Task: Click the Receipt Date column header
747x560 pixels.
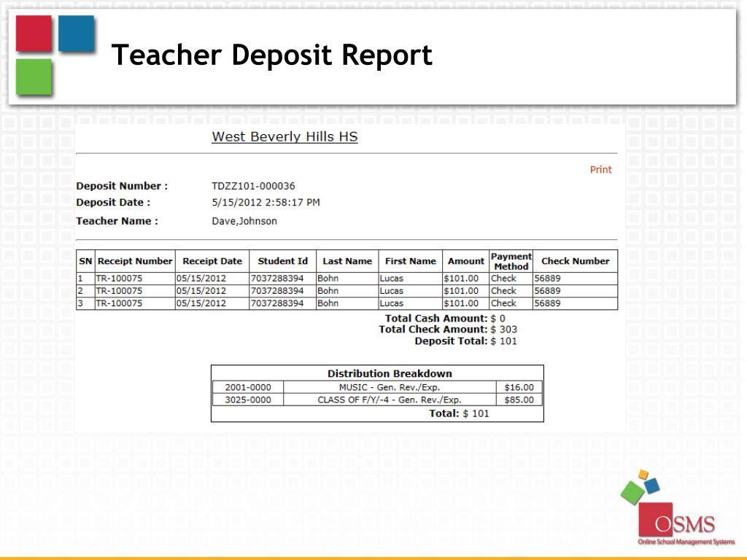Action: point(212,261)
